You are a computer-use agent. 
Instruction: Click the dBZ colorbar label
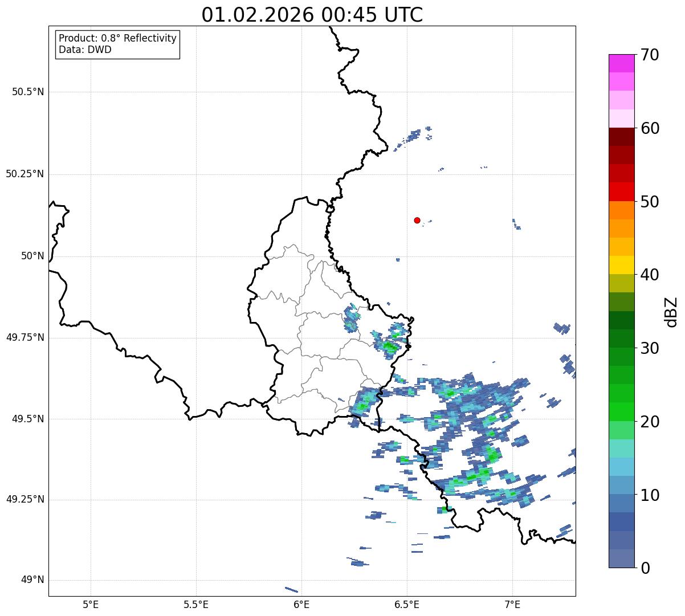671,311
